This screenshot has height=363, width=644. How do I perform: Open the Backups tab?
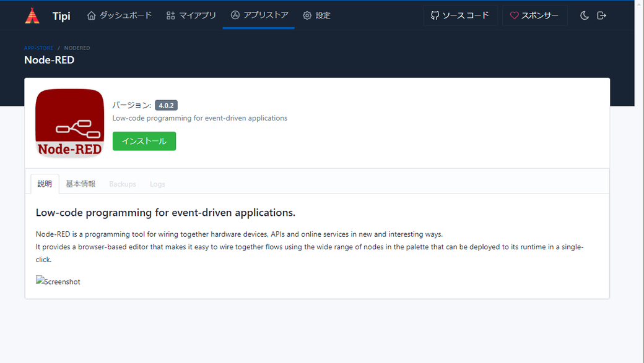click(x=123, y=184)
